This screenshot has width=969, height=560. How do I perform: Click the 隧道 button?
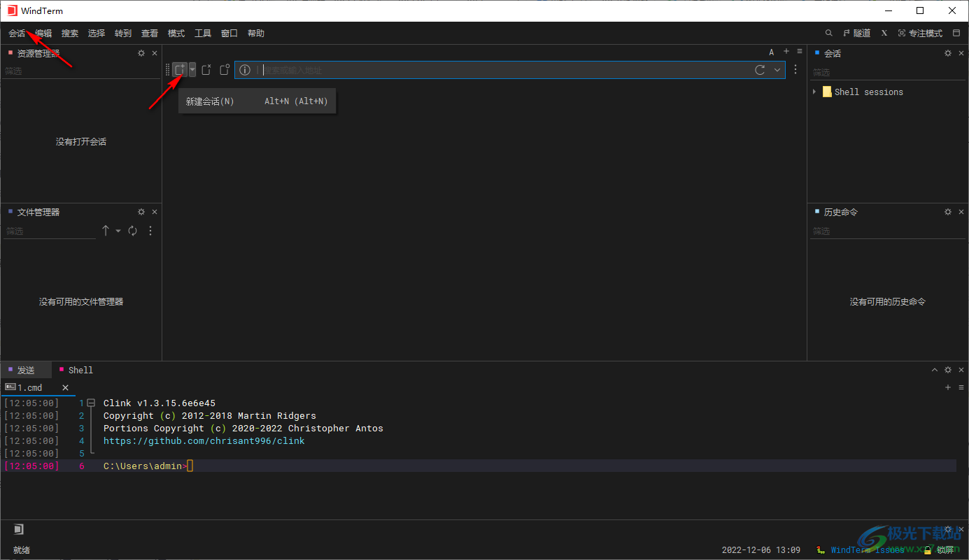tap(857, 33)
